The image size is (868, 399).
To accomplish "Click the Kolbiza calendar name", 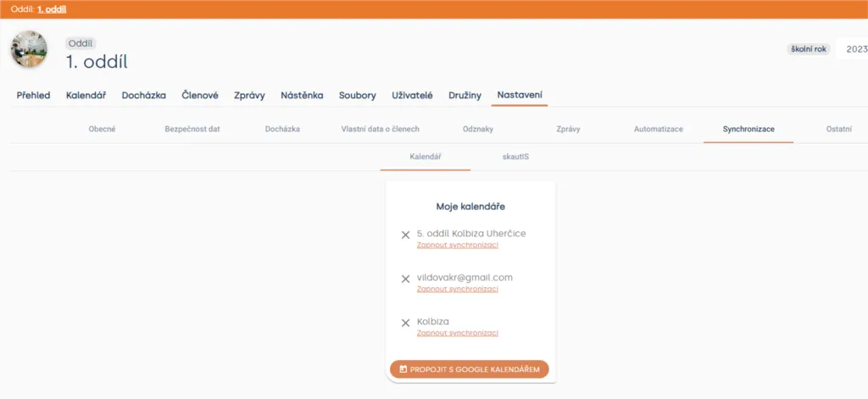I will (x=433, y=322).
